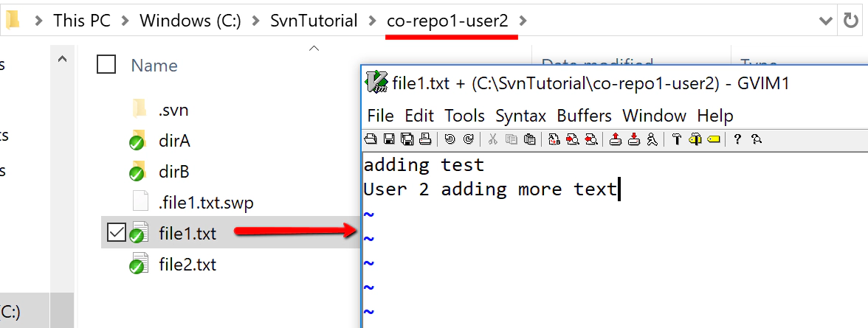Build tags using hammer-with-tag icon
Viewport: 868px width, 328px height.
coord(695,139)
